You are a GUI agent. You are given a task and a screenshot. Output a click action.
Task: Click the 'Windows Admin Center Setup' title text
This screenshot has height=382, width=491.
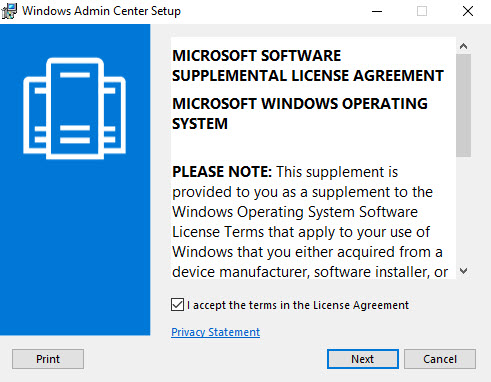tap(101, 11)
